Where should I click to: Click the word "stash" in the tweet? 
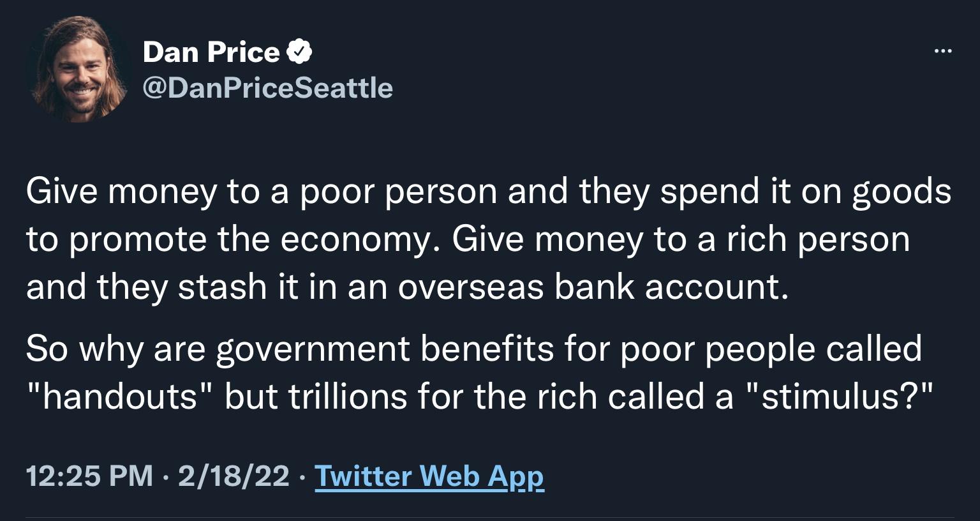pos(222,287)
